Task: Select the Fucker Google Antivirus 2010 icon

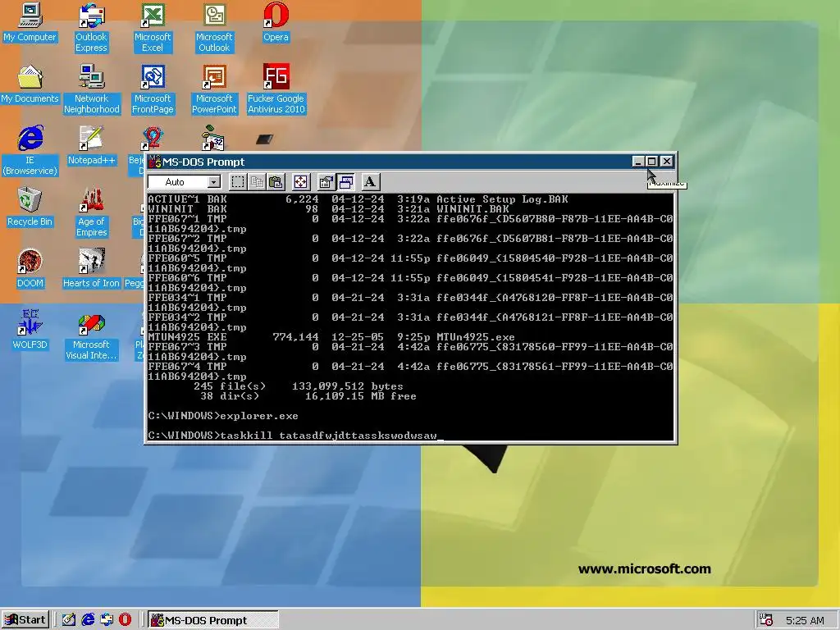Action: (276, 89)
